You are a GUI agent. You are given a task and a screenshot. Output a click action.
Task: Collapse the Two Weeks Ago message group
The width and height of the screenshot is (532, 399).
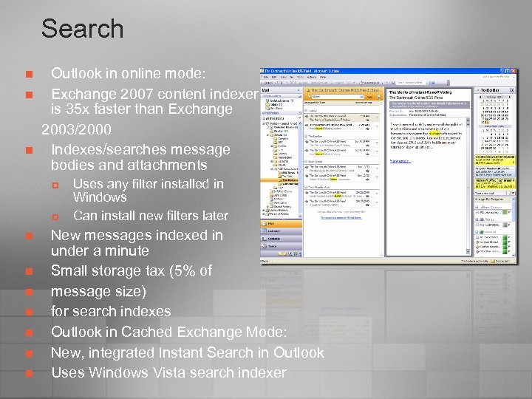(306, 187)
